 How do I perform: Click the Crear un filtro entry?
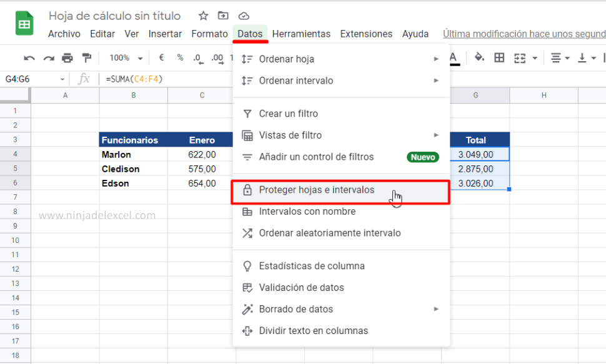click(x=288, y=114)
